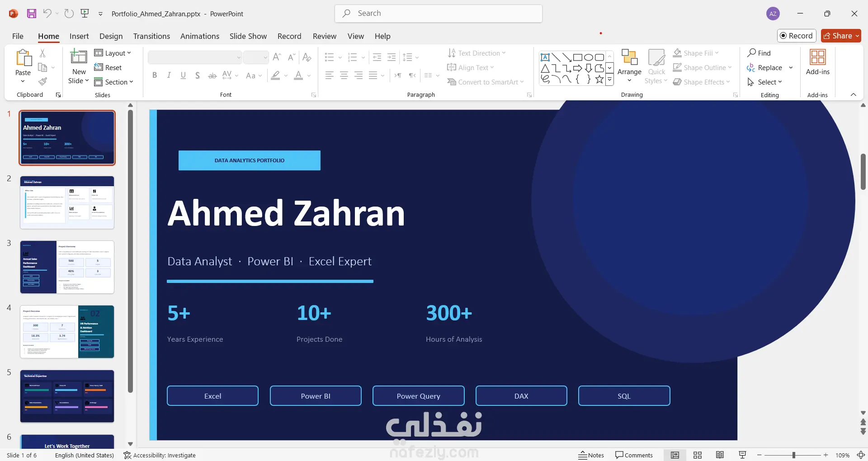Check Accessibility: Investigate status
This screenshot has width=868, height=461.
pos(160,455)
